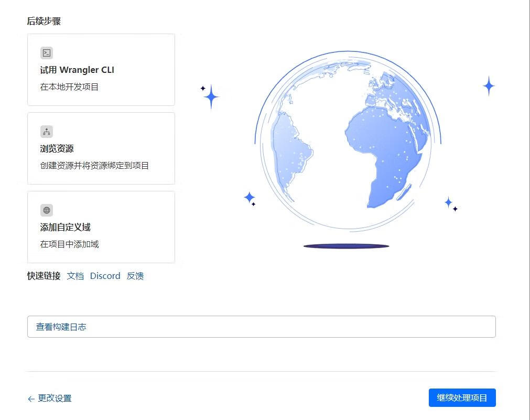Go back via 更改设置 link
The image size is (530, 420).
coord(55,399)
